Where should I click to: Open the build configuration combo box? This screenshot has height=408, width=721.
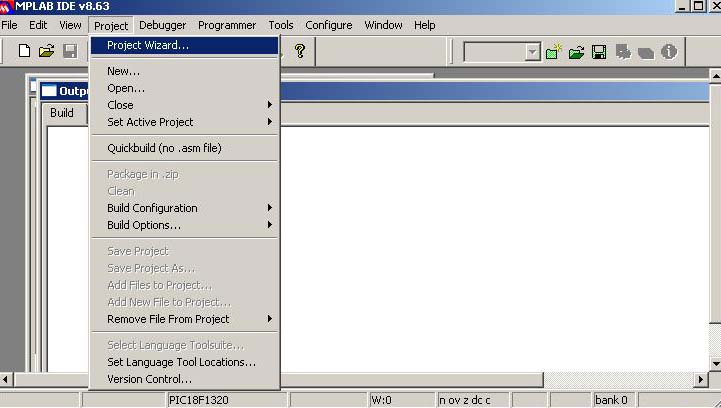coord(532,52)
